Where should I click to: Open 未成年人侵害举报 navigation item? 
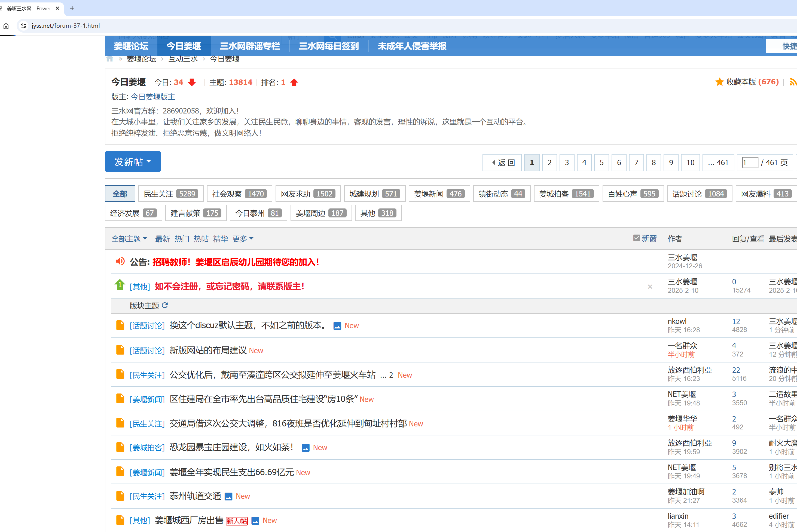click(x=412, y=46)
